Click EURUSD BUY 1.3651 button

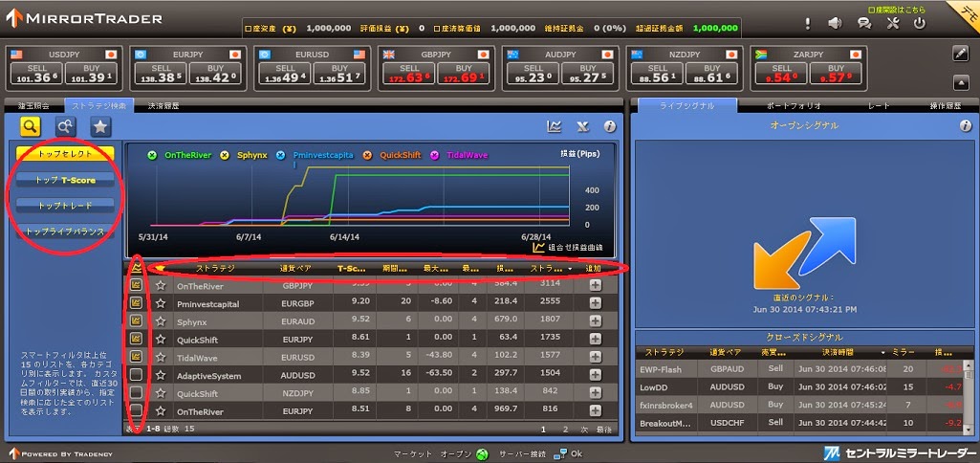tap(340, 74)
